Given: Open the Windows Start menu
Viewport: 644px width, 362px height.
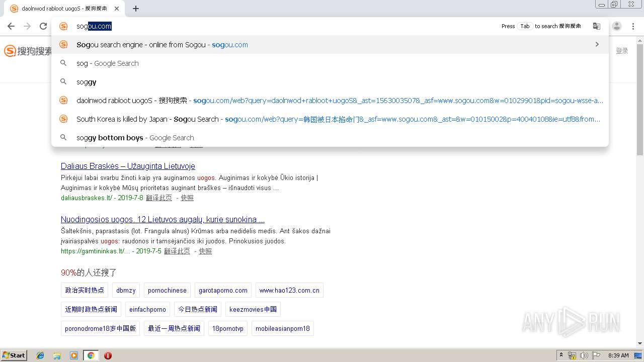Looking at the screenshot, I should click(14, 355).
